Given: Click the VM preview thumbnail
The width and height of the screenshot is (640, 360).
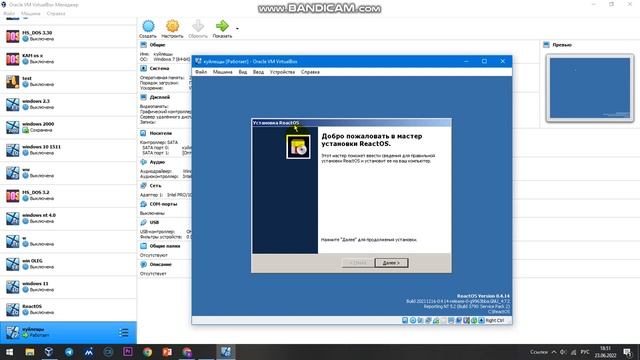Looking at the screenshot, I should (590, 88).
